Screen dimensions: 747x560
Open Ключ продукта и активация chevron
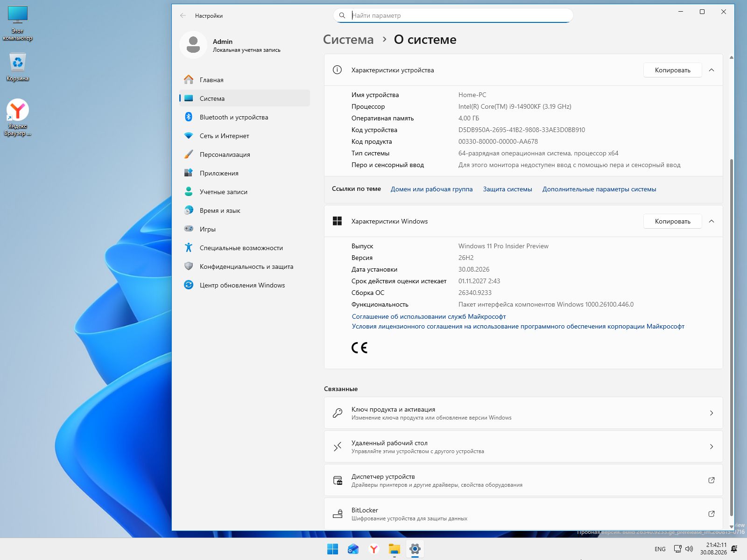(712, 413)
